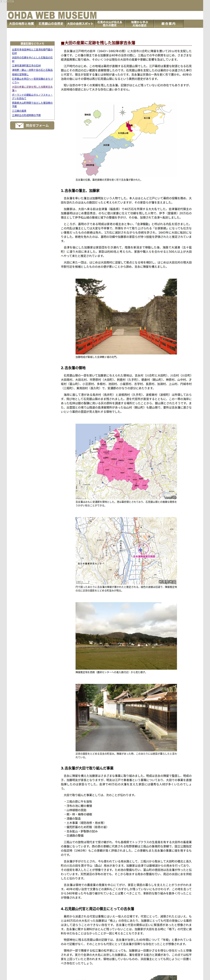
Task: Click the pink 吉永藩 territory map
Action: (x=126, y=461)
